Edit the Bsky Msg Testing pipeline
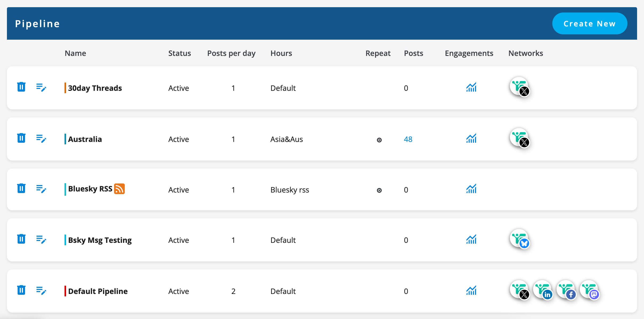The image size is (644, 319). pyautogui.click(x=41, y=239)
